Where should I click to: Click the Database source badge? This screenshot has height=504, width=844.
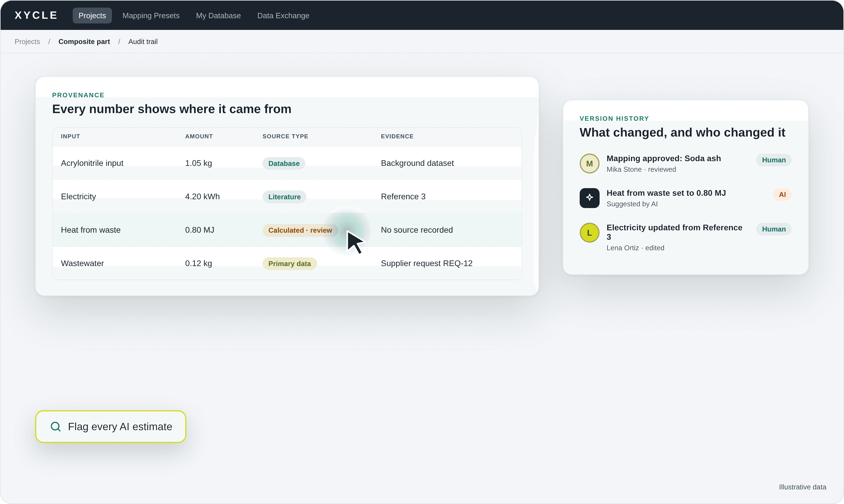(284, 163)
